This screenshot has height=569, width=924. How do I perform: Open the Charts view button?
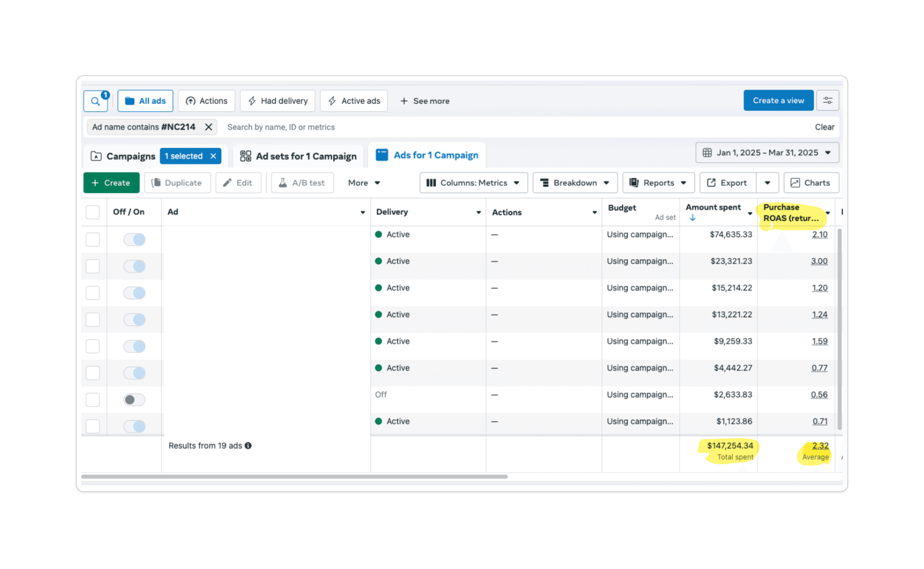coord(811,183)
